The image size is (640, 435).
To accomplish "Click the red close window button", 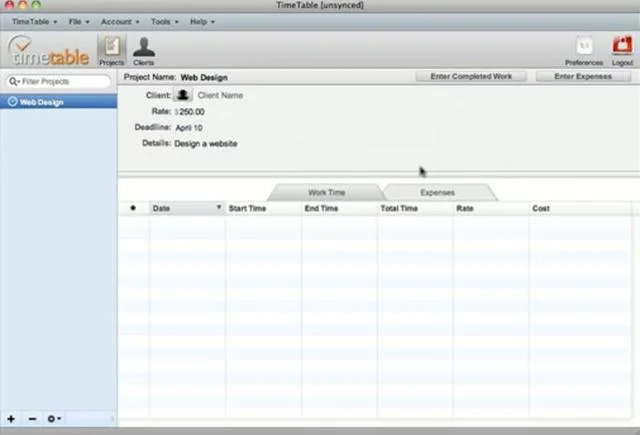I will click(x=9, y=4).
